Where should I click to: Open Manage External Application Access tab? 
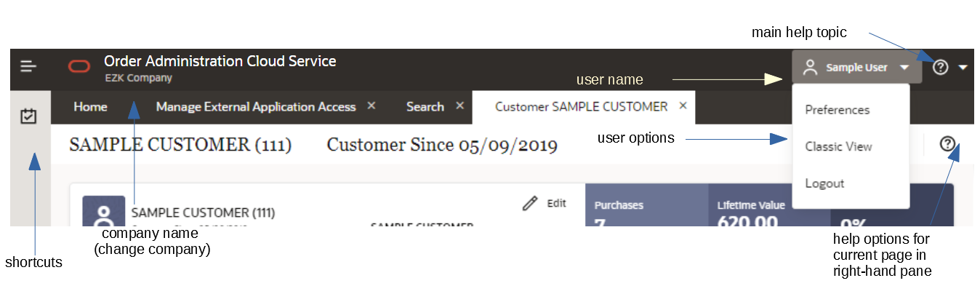256,107
